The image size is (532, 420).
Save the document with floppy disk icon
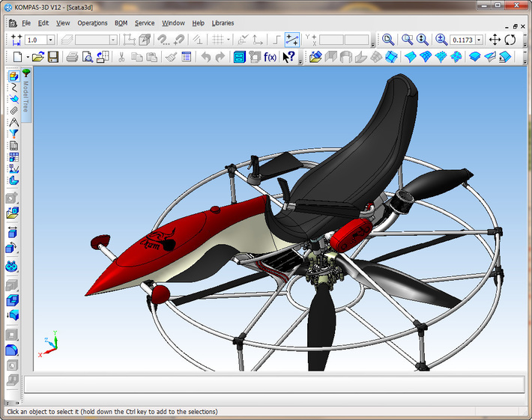click(x=53, y=57)
